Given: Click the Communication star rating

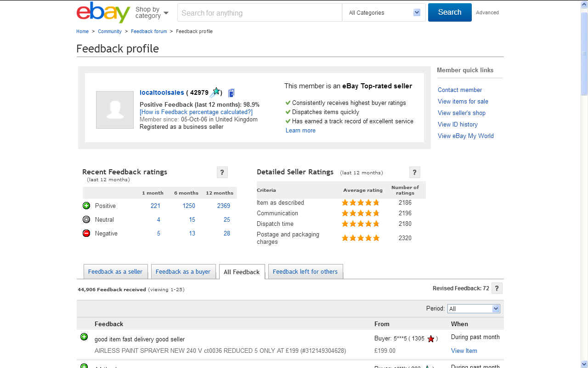Looking at the screenshot, I should coord(361,213).
